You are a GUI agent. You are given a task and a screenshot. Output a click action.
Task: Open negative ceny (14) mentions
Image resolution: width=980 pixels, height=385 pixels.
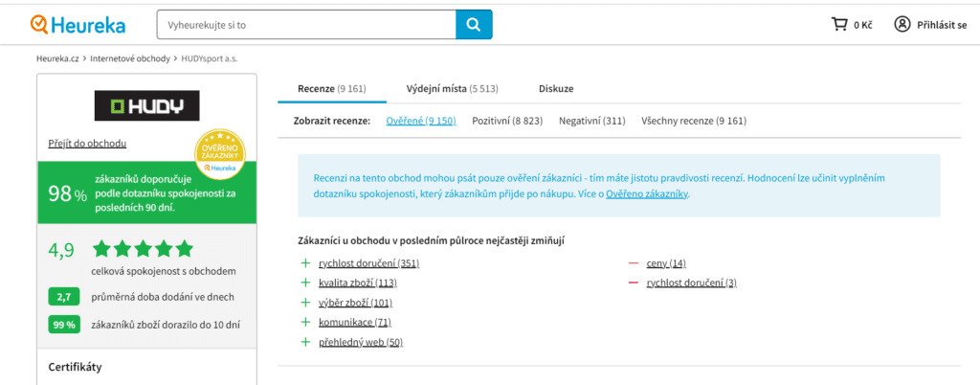[666, 263]
